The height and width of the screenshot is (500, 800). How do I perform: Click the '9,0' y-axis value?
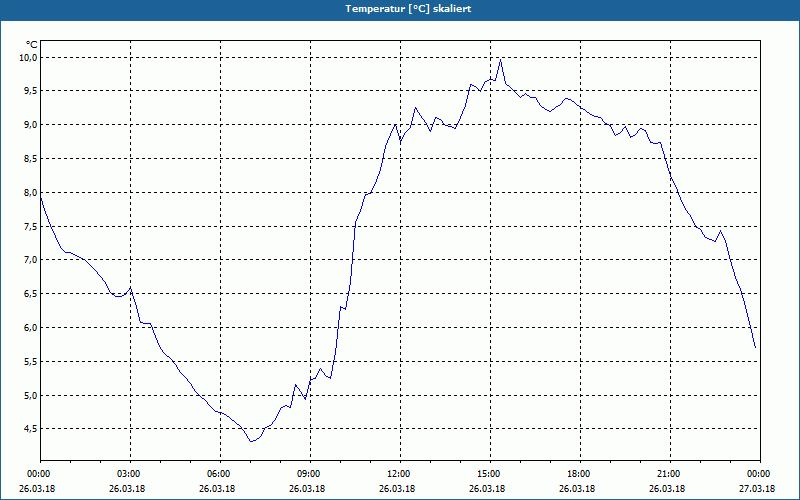pos(31,125)
